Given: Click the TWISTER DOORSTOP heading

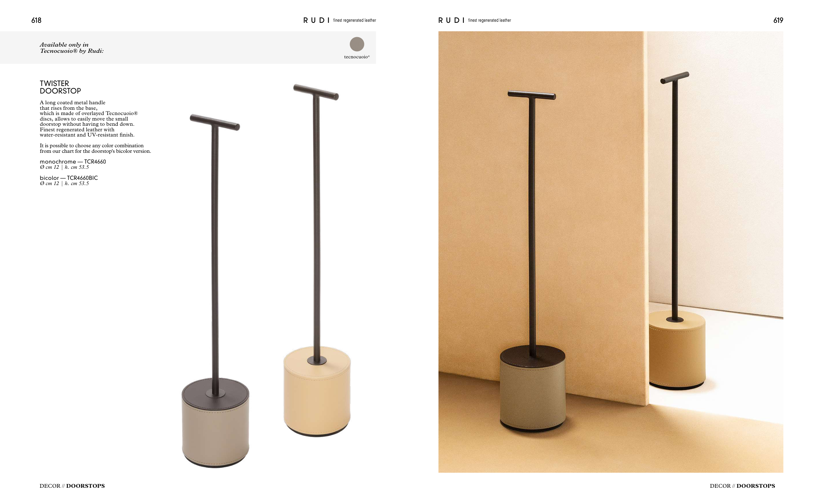Looking at the screenshot, I should coord(60,87).
